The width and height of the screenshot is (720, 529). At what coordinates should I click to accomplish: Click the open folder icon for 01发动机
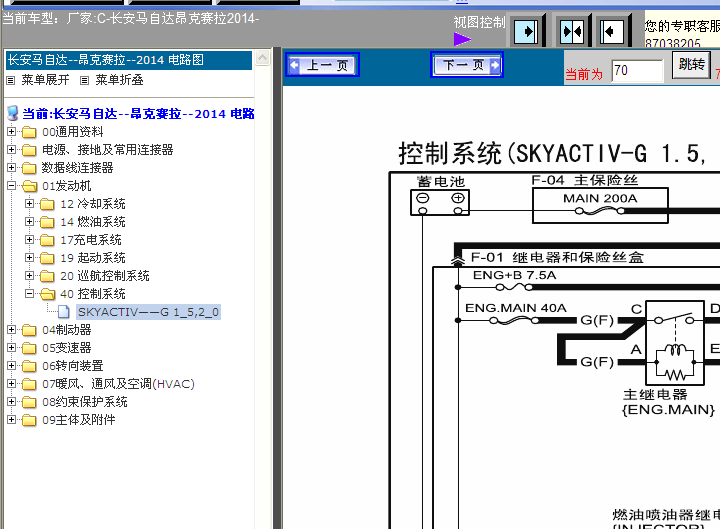click(x=29, y=186)
